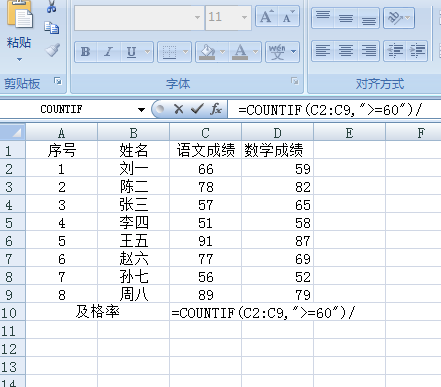Click Chinese score cell 57

[x=205, y=204]
